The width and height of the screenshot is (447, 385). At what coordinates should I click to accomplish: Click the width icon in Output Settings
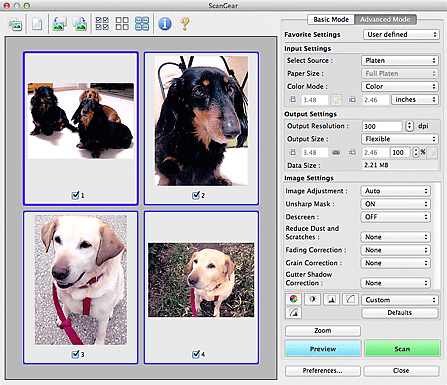293,152
